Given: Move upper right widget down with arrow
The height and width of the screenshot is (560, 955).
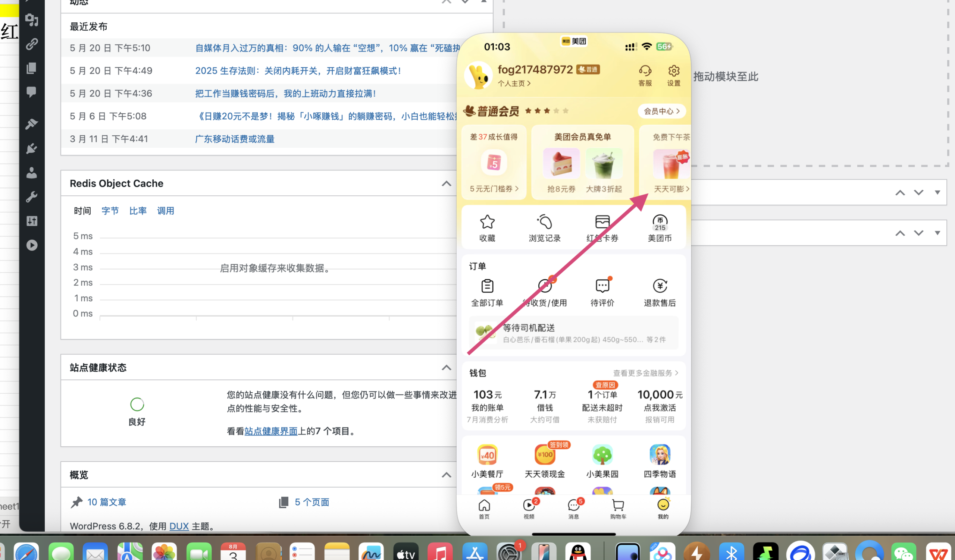Looking at the screenshot, I should [918, 193].
